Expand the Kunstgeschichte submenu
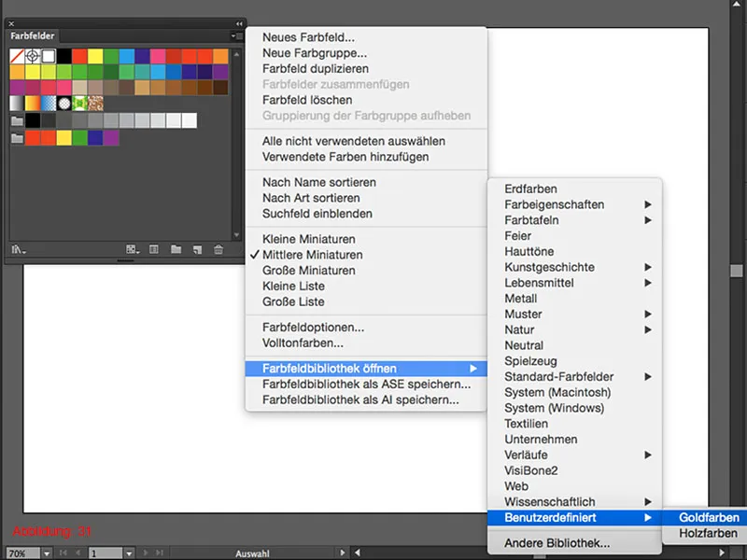The width and height of the screenshot is (747, 560). point(574,267)
